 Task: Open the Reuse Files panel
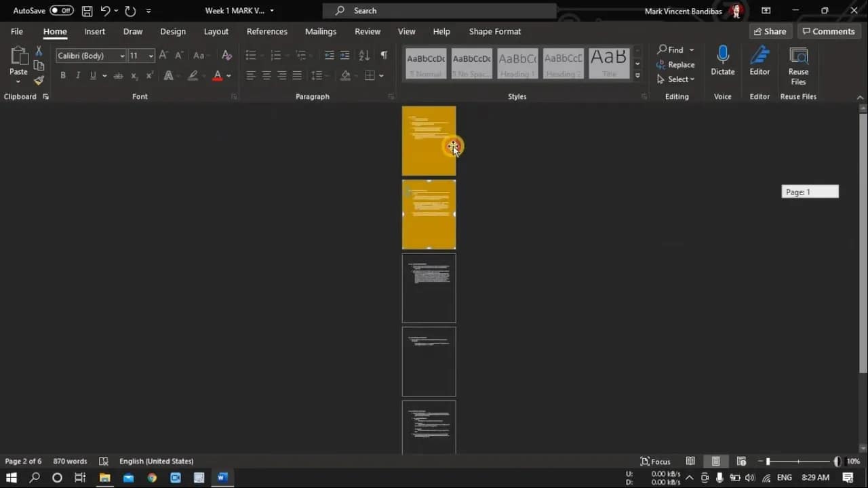pyautogui.click(x=798, y=64)
